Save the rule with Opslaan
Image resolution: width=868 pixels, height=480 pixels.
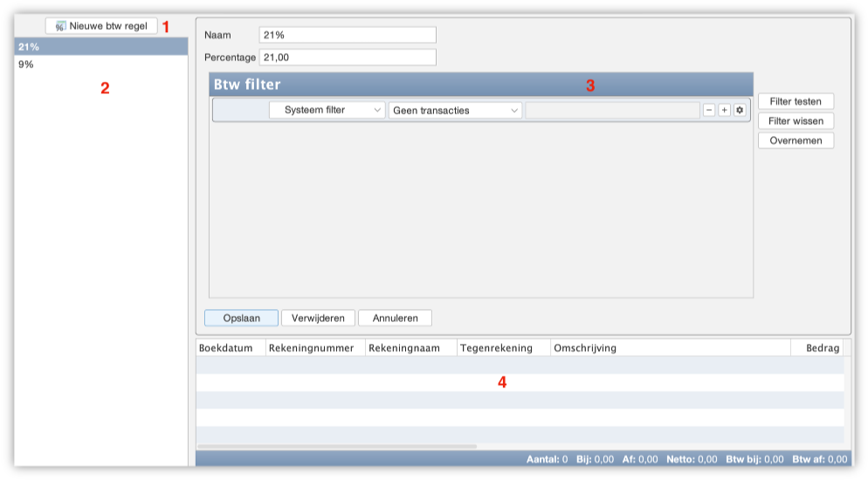241,318
